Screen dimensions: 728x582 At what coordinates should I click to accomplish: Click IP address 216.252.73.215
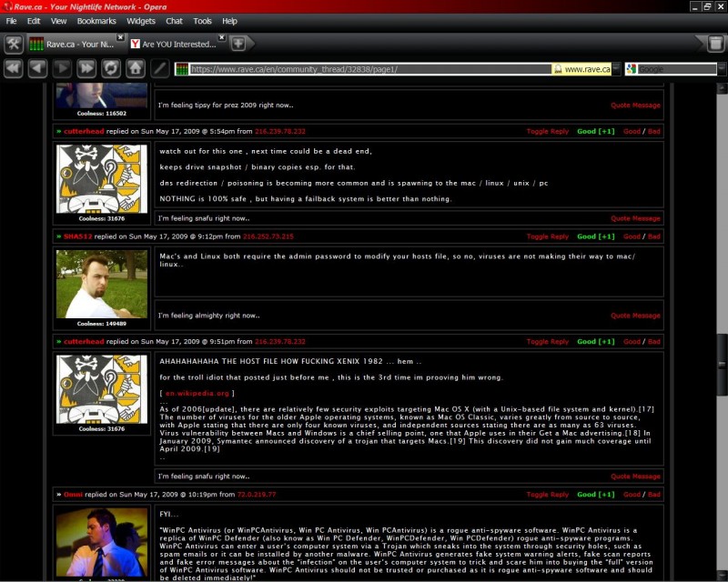tap(268, 236)
